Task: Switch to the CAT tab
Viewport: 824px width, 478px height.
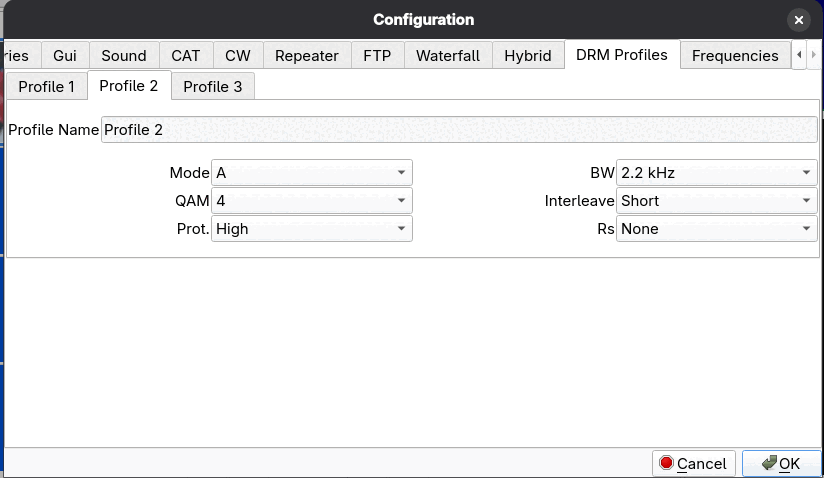Action: coord(186,55)
